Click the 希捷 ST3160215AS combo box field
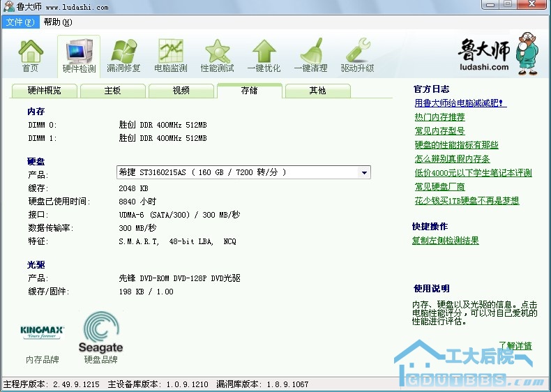The image size is (551, 392). tap(243, 172)
